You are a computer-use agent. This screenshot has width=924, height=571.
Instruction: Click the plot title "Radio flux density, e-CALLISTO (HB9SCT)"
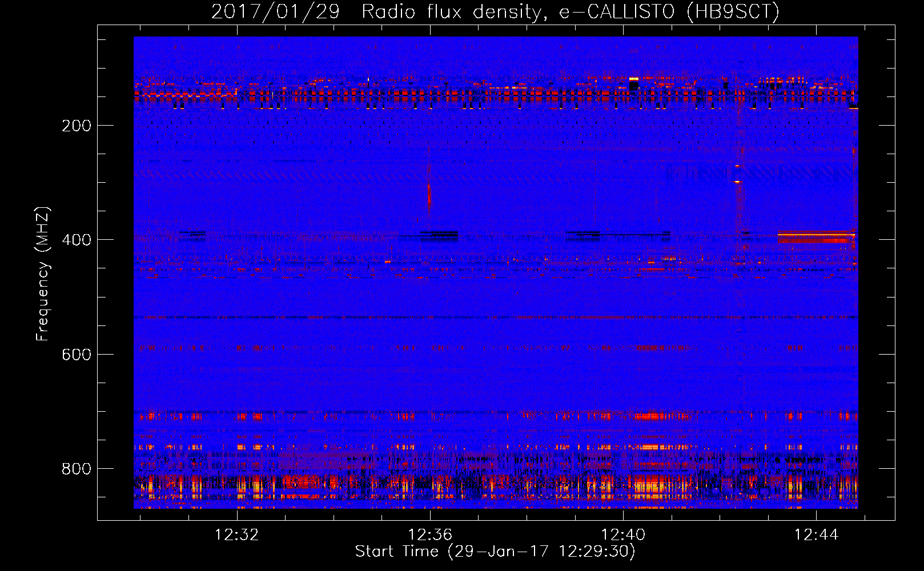(x=570, y=11)
